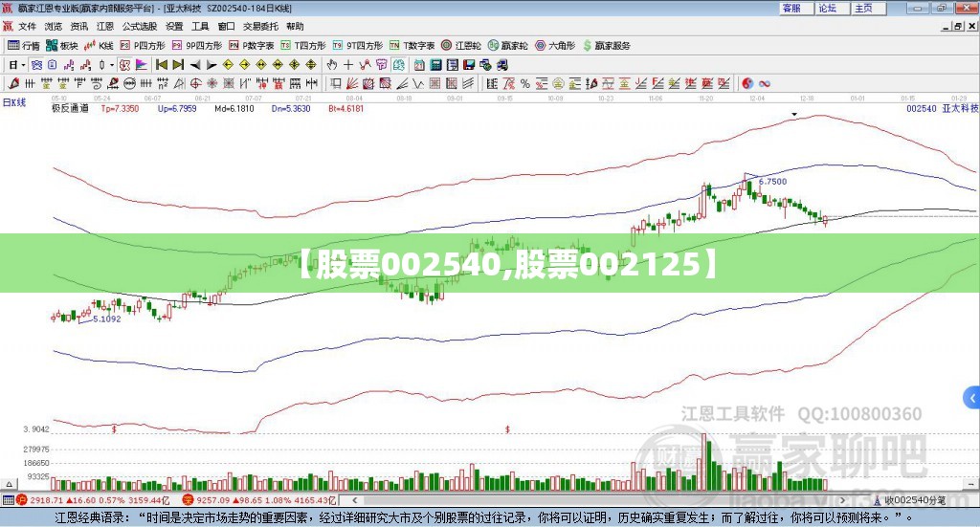
Task: Jump to first bar icon
Action: (x=162, y=65)
